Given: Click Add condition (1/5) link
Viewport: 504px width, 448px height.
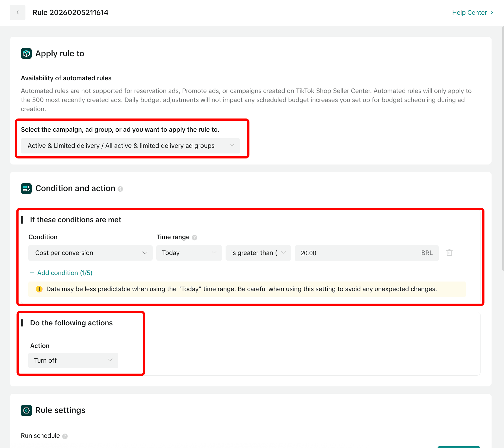Looking at the screenshot, I should pos(65,273).
